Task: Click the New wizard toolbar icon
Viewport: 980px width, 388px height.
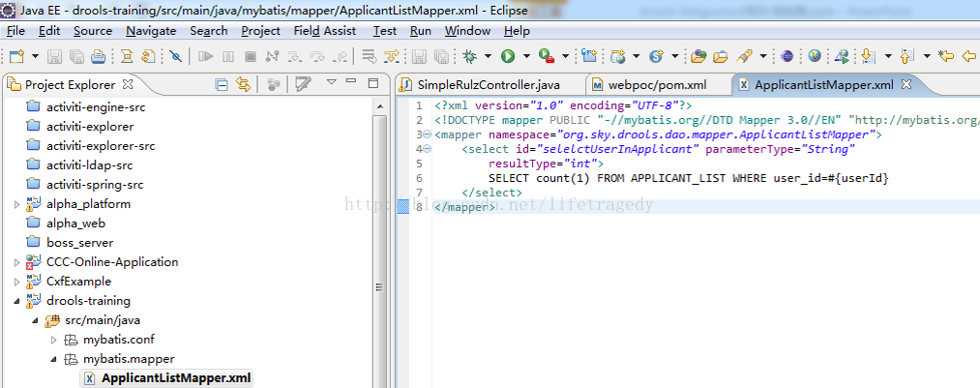Action: (16, 56)
